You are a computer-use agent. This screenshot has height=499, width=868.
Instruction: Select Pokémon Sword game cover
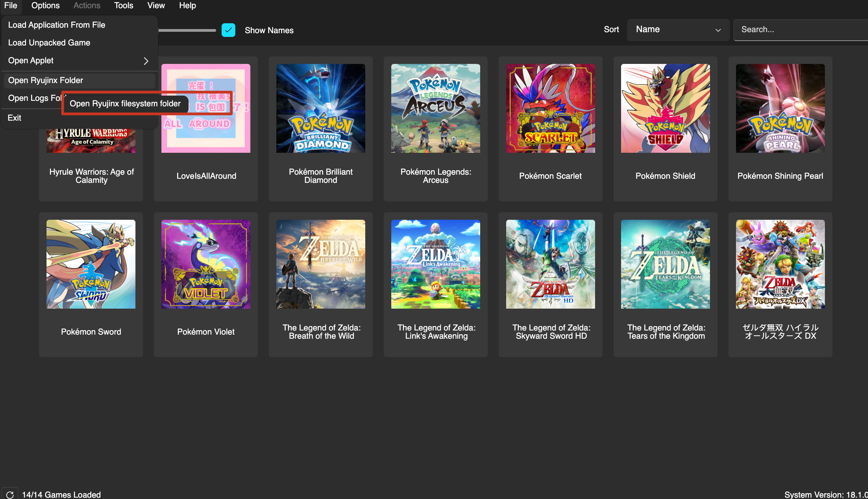click(x=91, y=264)
